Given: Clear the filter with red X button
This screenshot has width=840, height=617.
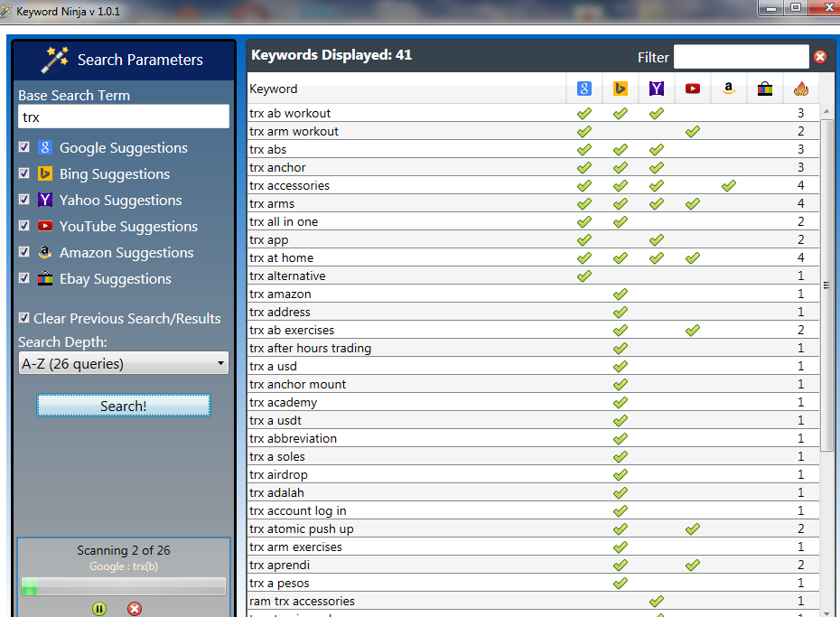Looking at the screenshot, I should pyautogui.click(x=820, y=57).
